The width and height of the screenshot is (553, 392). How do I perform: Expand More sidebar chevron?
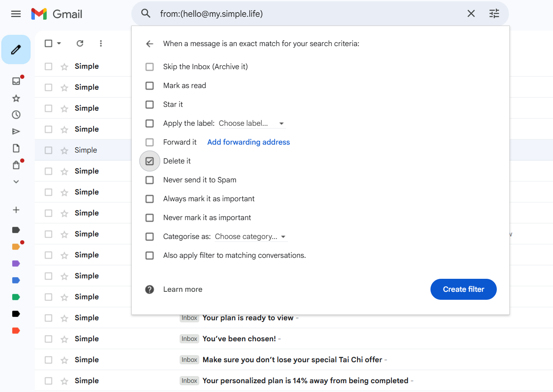click(16, 182)
